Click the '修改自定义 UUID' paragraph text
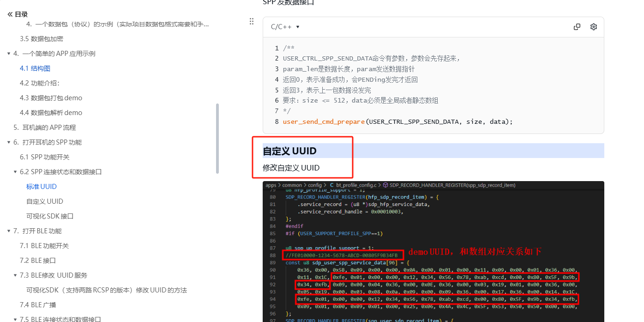 [291, 168]
